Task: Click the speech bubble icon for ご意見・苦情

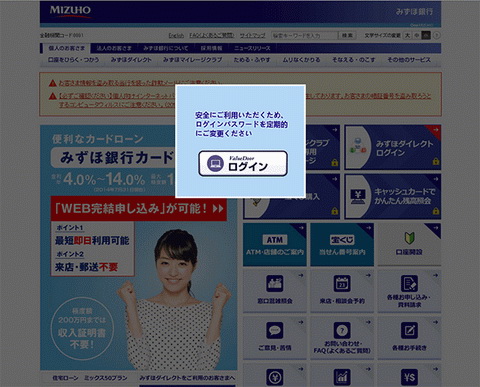Action: (x=275, y=330)
